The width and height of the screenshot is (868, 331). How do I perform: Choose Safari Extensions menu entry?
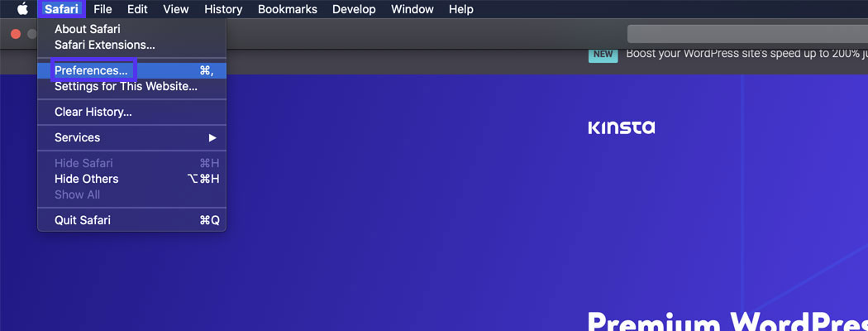point(104,45)
